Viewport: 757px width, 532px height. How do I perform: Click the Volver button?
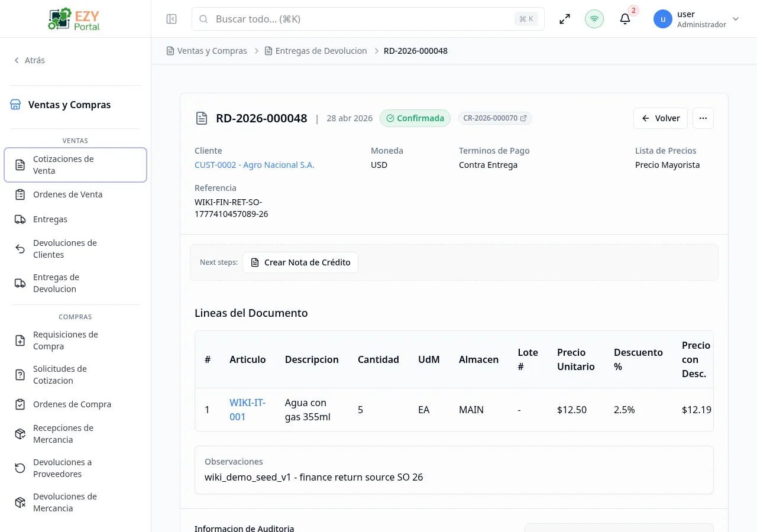click(x=661, y=118)
